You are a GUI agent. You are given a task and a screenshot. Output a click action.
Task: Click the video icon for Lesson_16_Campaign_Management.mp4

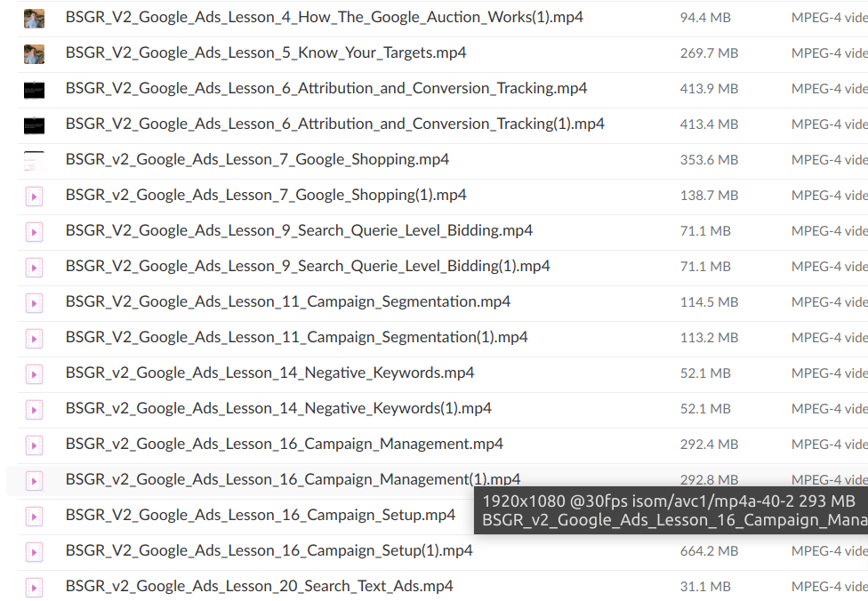34,445
